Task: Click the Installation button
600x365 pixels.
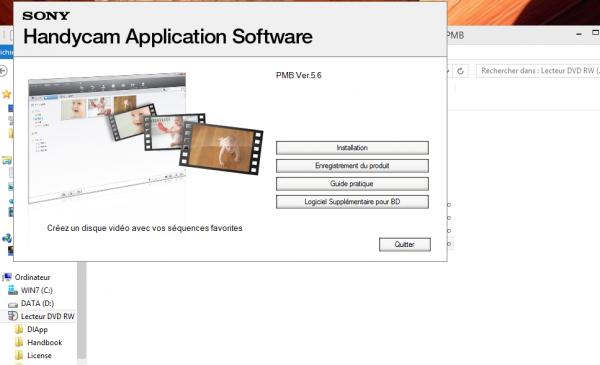Action: [x=352, y=148]
